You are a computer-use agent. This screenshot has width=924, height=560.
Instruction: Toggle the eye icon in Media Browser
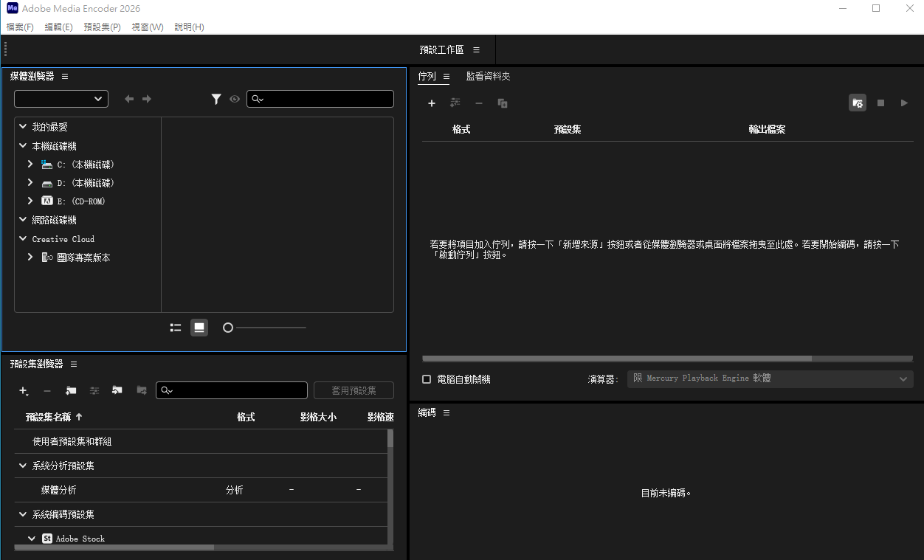pyautogui.click(x=235, y=99)
